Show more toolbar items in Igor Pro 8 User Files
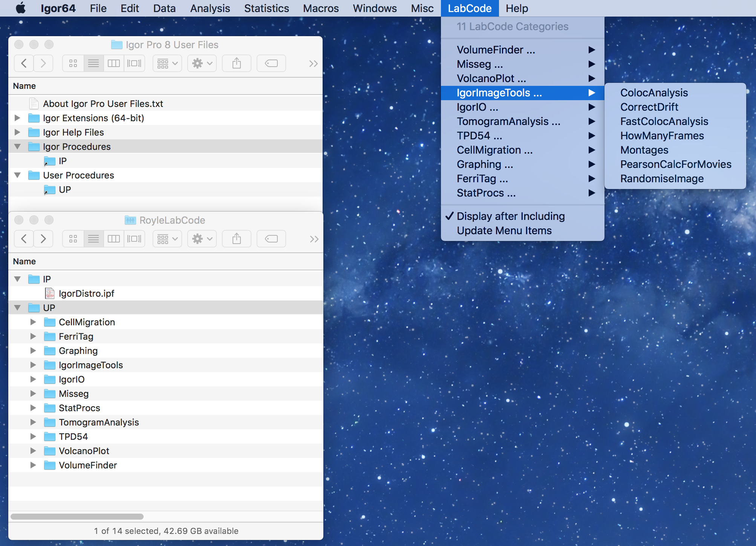Screen dimensions: 756x546 pos(314,64)
